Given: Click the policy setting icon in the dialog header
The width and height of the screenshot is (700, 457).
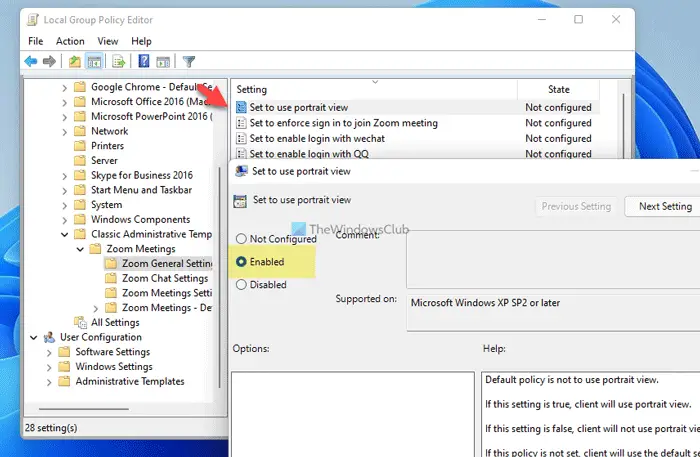Looking at the screenshot, I should 240,201.
